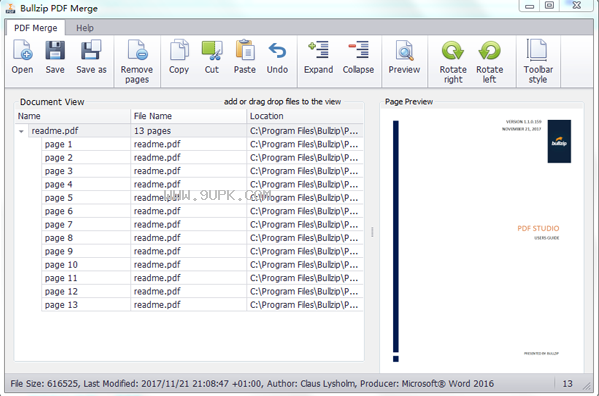Rotate the page right
Image resolution: width=599 pixels, height=396 pixels.
click(x=453, y=50)
